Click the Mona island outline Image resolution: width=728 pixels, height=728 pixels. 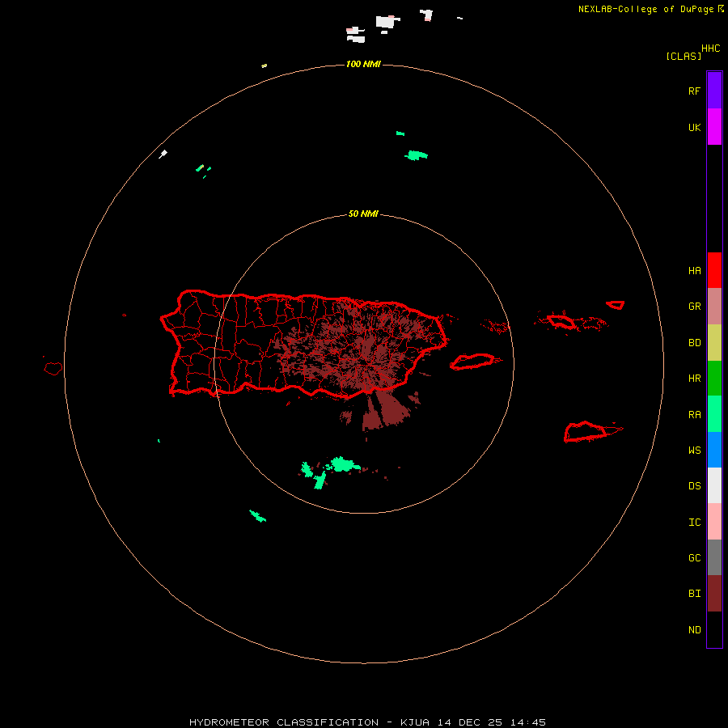(53, 369)
